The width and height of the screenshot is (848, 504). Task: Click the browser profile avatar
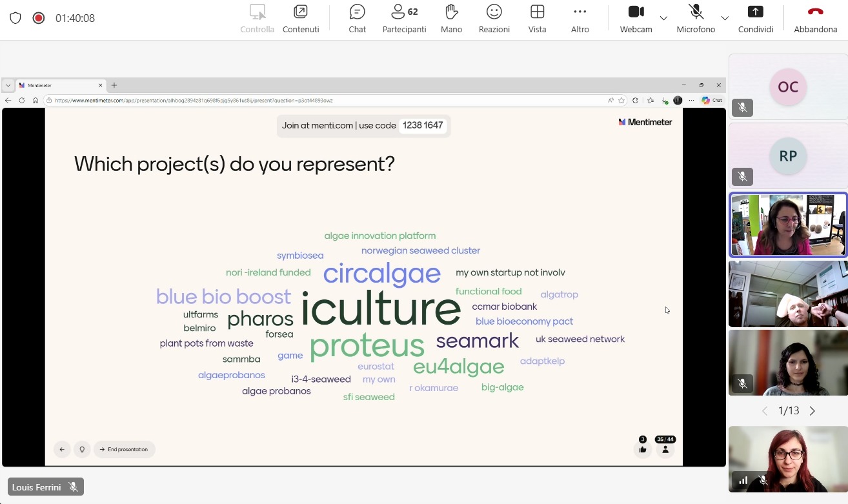[678, 101]
